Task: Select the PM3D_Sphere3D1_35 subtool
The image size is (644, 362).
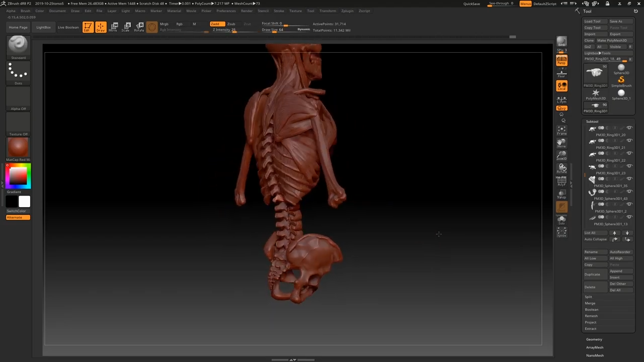Action: pyautogui.click(x=609, y=182)
